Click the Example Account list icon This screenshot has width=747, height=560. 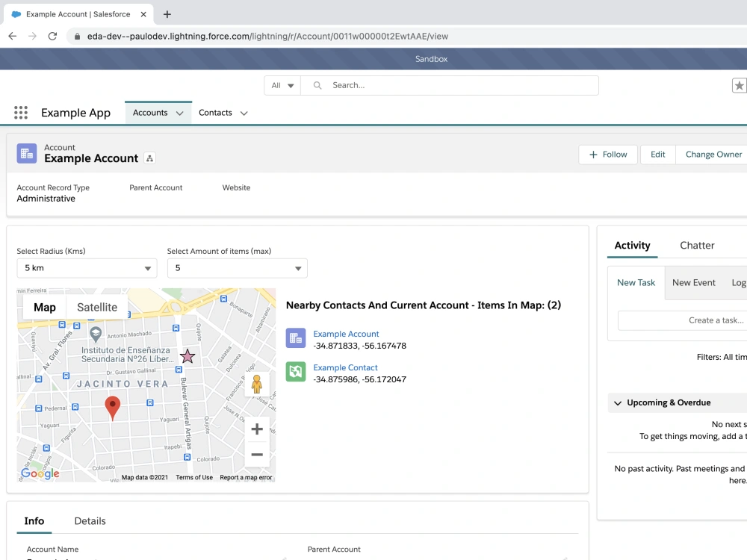tap(295, 338)
